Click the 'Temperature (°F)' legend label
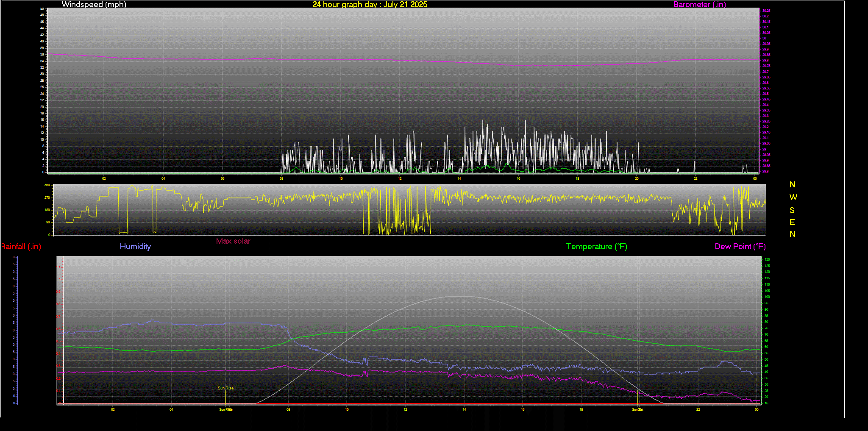 (x=596, y=246)
